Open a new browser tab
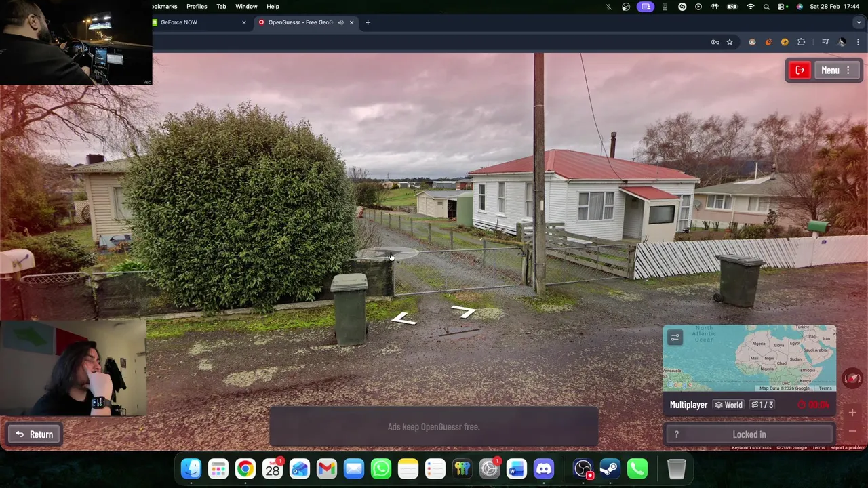This screenshot has width=868, height=488. point(368,22)
